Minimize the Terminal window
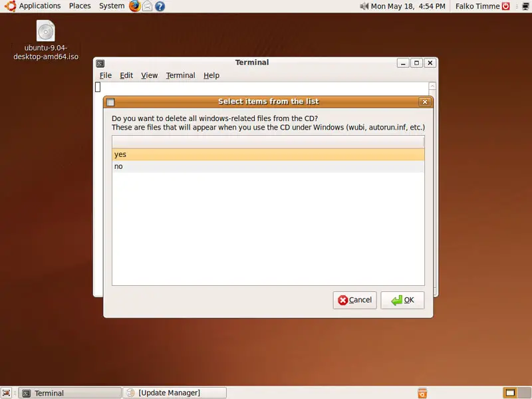This screenshot has width=532, height=399. point(403,63)
